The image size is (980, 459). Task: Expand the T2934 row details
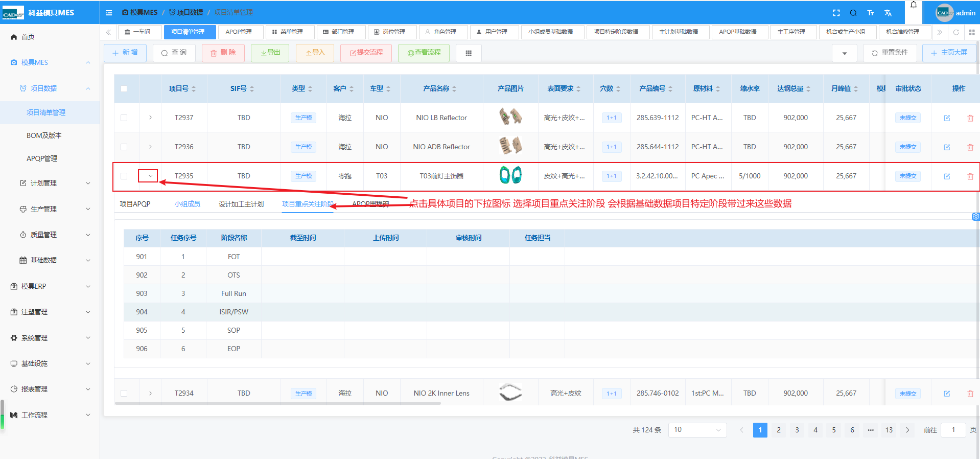pyautogui.click(x=150, y=393)
